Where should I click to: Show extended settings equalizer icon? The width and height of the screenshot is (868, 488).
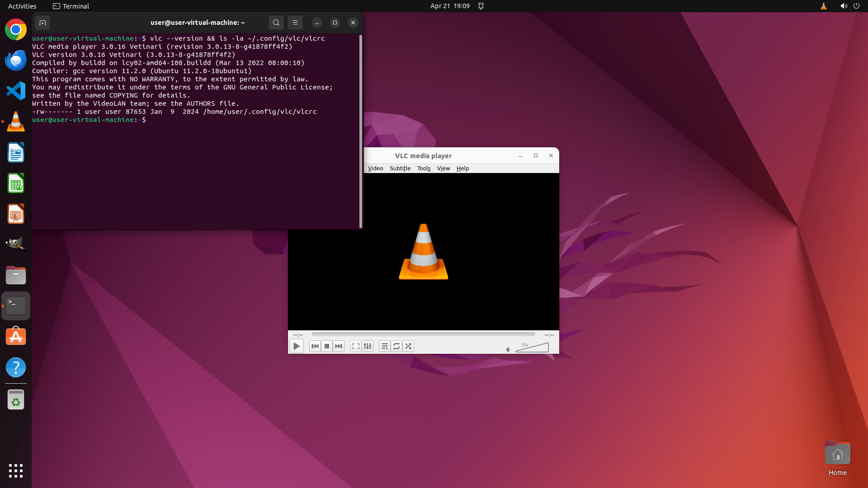[368, 346]
